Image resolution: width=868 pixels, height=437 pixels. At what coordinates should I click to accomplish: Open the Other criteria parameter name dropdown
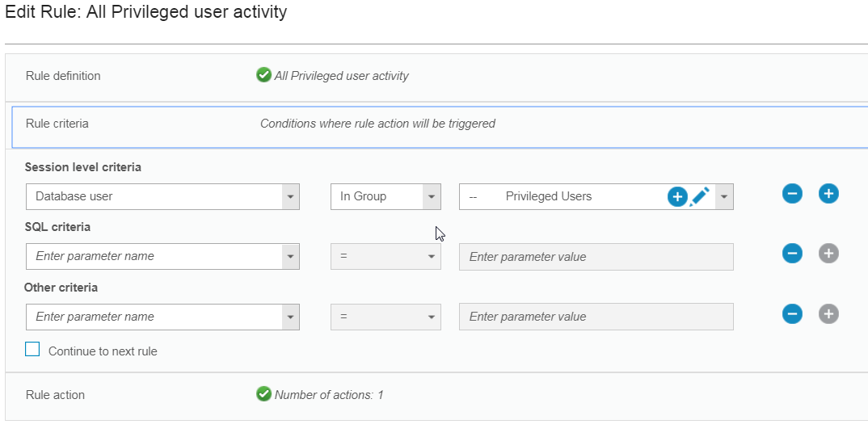290,317
